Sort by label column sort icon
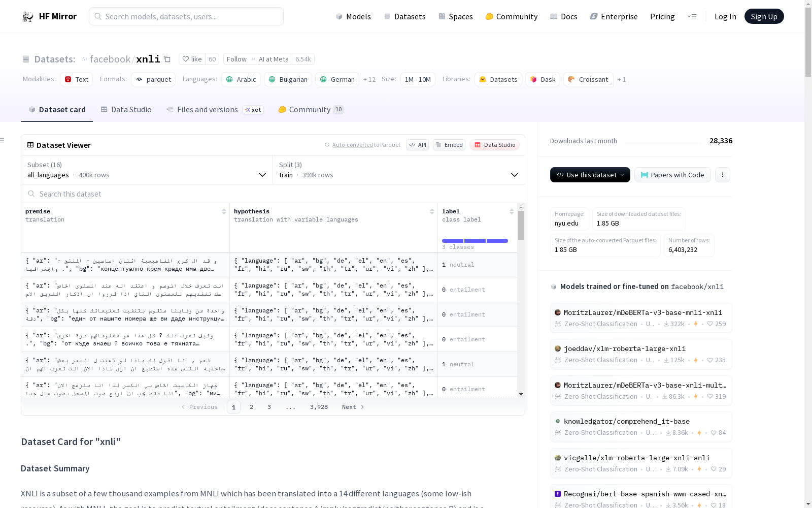Viewport: 812px width, 508px height. [512, 211]
